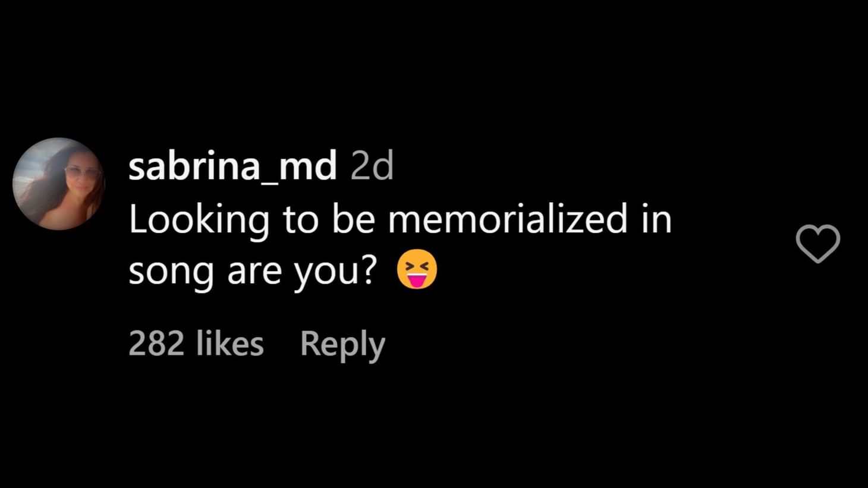Image resolution: width=868 pixels, height=488 pixels.
Task: Click the "song are you?" text line
Action: point(253,271)
